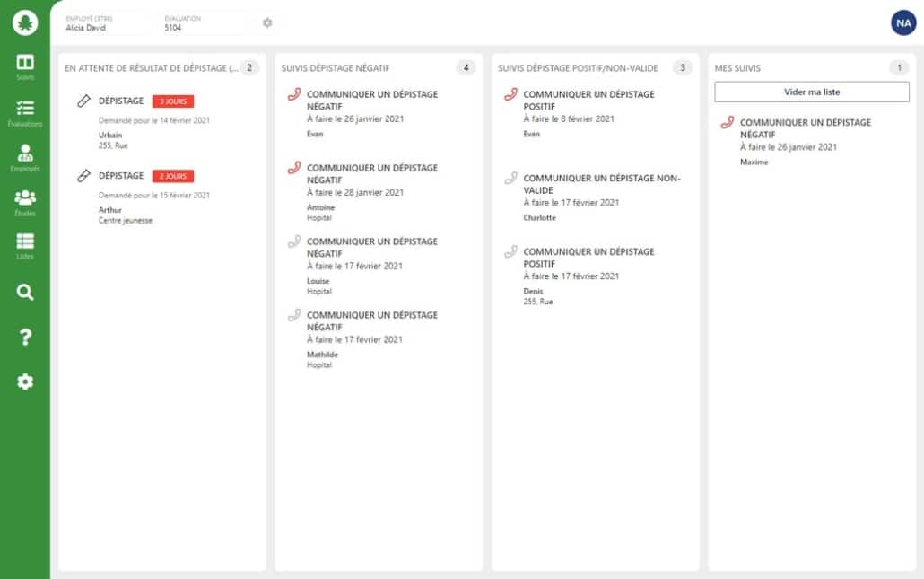
Task: Open the NA user avatar menu
Action: pos(902,23)
